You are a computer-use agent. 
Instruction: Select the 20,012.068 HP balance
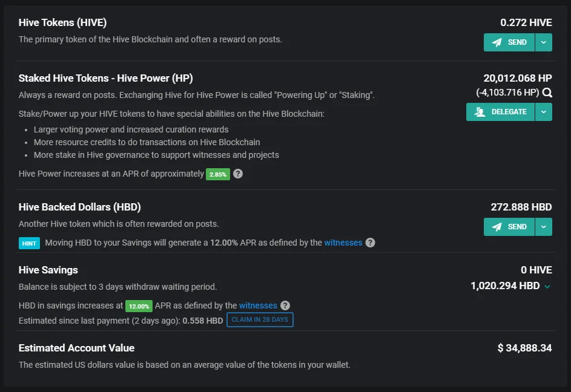pyautogui.click(x=518, y=78)
